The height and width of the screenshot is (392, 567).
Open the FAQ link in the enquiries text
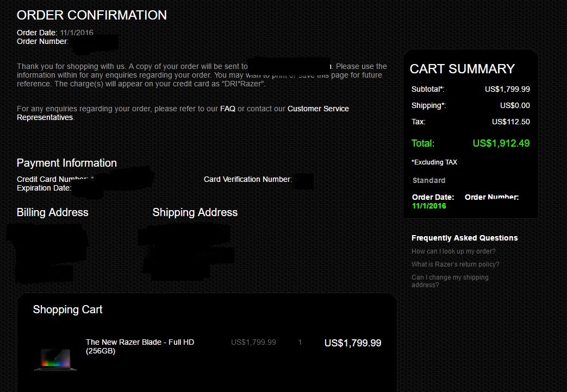pos(227,109)
